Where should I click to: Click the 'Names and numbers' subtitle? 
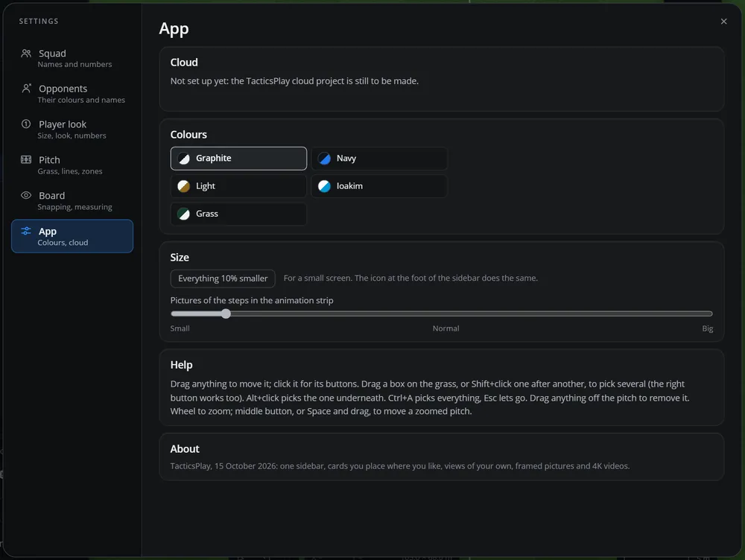click(75, 64)
